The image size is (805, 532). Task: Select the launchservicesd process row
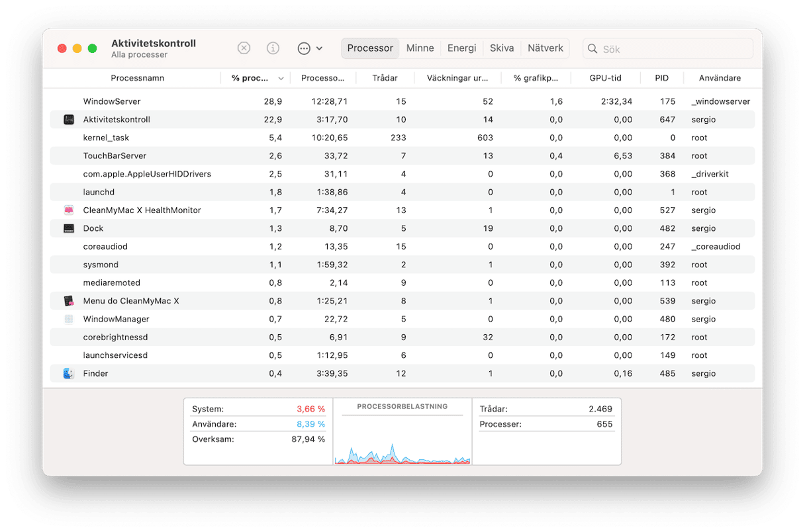(403, 355)
